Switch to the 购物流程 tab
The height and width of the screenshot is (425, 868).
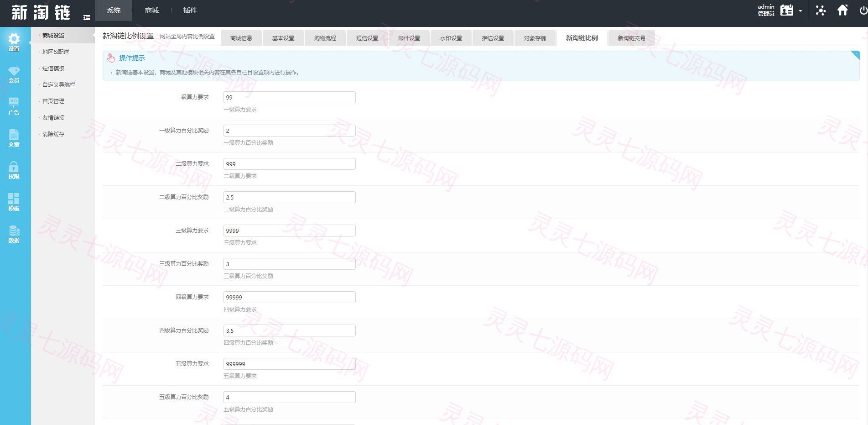pyautogui.click(x=325, y=38)
